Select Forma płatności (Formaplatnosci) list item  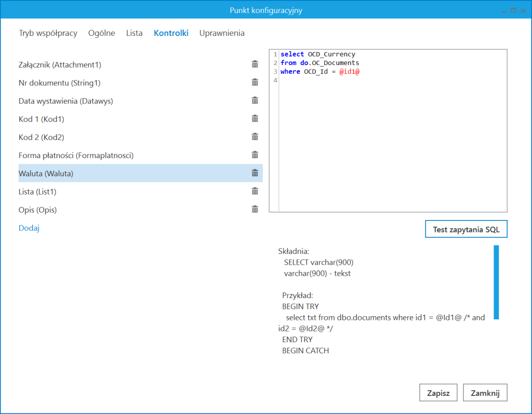click(x=76, y=156)
